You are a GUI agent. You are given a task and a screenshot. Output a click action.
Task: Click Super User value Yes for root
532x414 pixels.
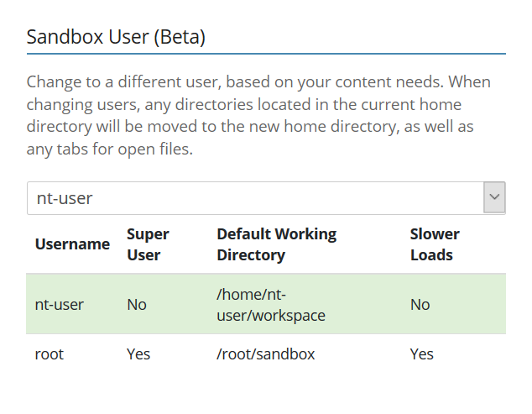click(x=138, y=354)
